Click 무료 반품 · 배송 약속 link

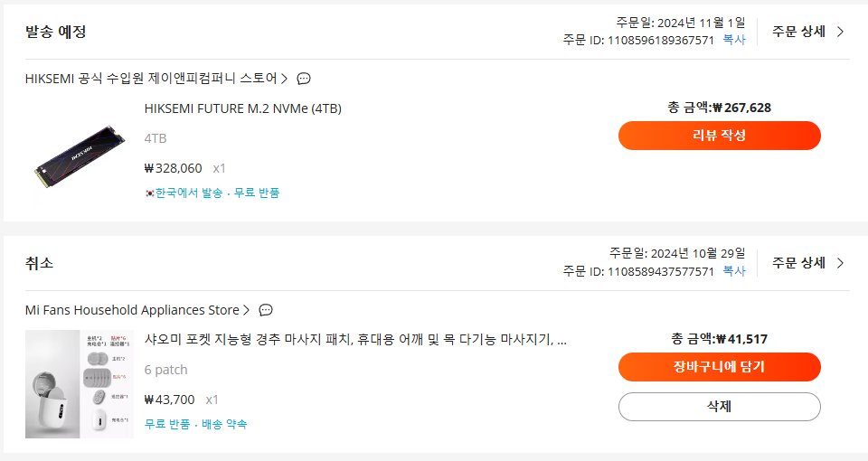pyautogui.click(x=195, y=424)
